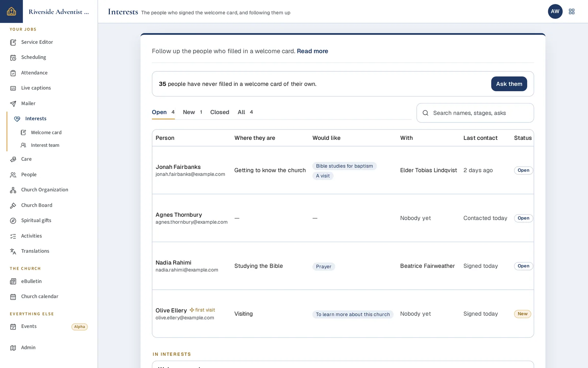Click the Church calendar icon
This screenshot has width=588, height=368.
[x=13, y=297]
